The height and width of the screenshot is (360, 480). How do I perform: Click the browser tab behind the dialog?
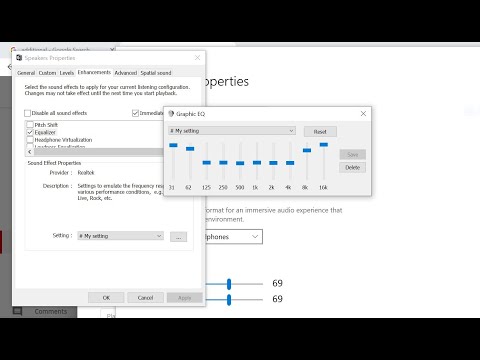coord(63,49)
